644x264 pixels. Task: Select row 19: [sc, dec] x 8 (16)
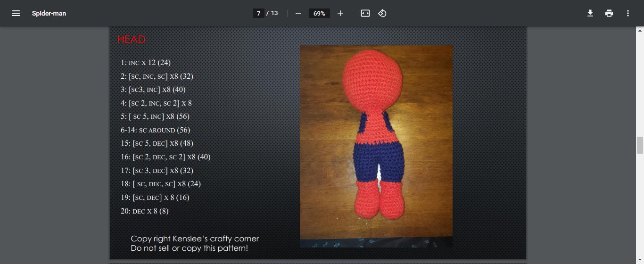pyautogui.click(x=155, y=197)
